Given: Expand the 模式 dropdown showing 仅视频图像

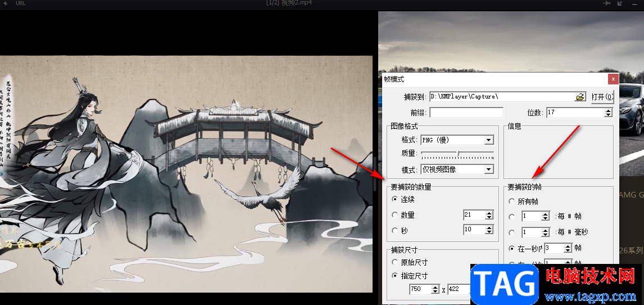Looking at the screenshot, I should pos(488,169).
